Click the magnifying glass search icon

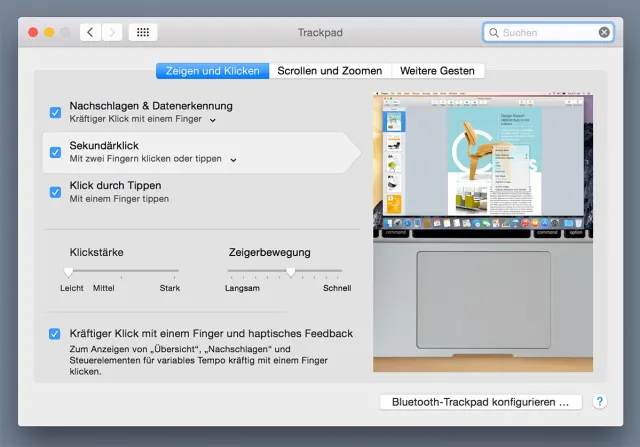click(x=493, y=32)
